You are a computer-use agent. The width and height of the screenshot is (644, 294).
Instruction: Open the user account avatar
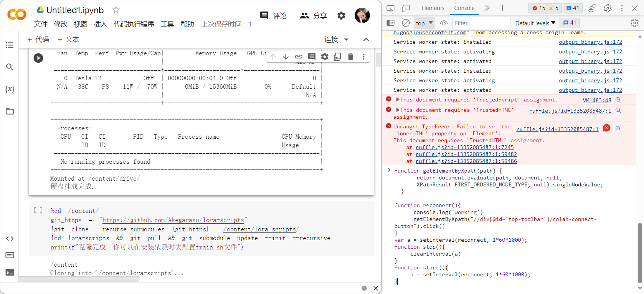362,15
